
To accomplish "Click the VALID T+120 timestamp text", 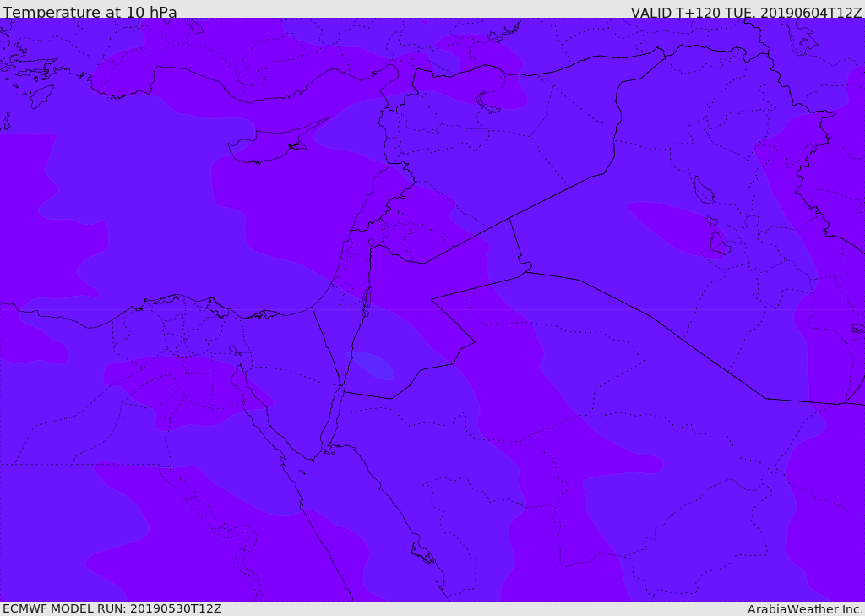I will (x=746, y=12).
